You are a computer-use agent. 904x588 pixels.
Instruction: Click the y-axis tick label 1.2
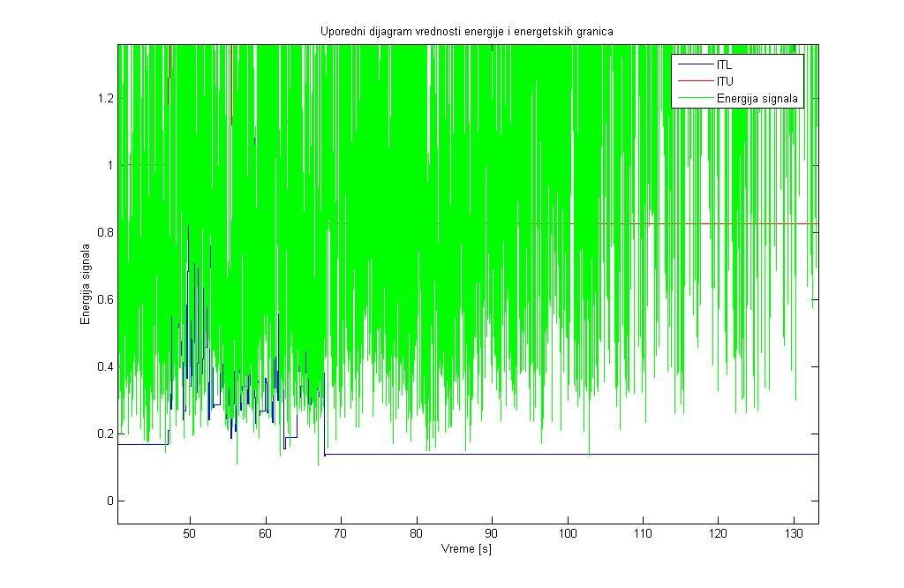[106, 98]
